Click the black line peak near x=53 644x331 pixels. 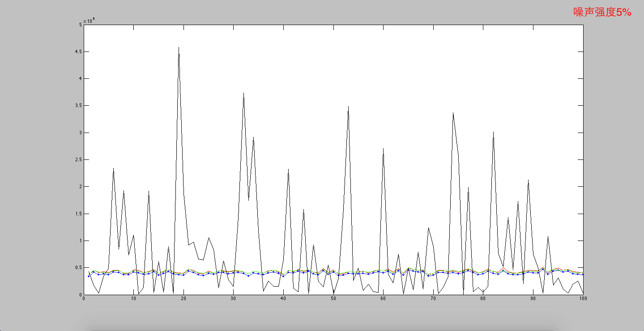point(348,107)
